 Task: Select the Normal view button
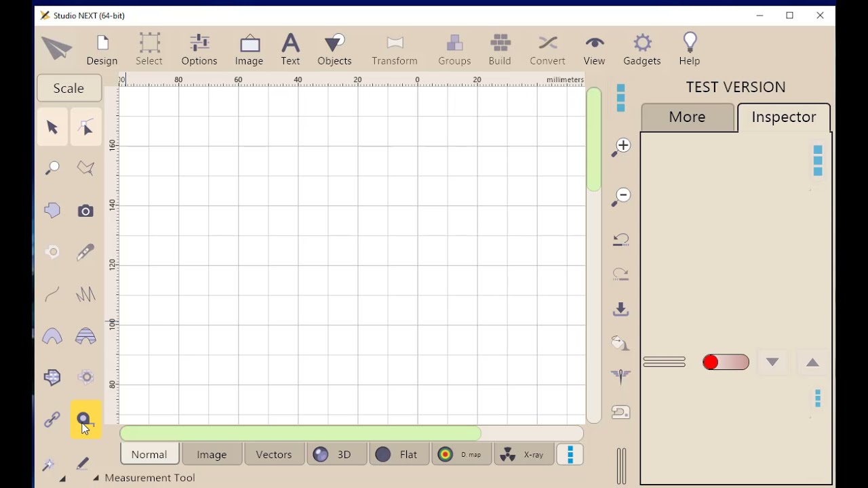149,455
